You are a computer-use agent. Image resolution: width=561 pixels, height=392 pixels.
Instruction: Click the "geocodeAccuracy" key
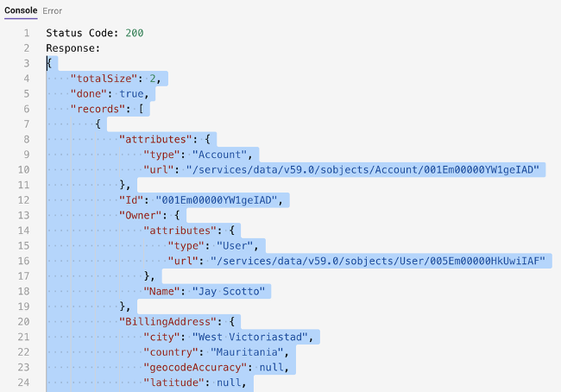point(195,367)
